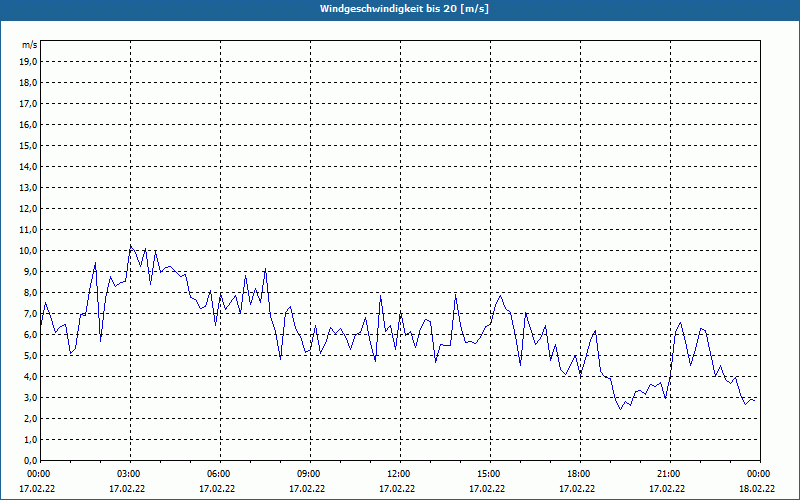Pick the "18:00" x-axis time label
This screenshot has height=500, width=800.
580,474
